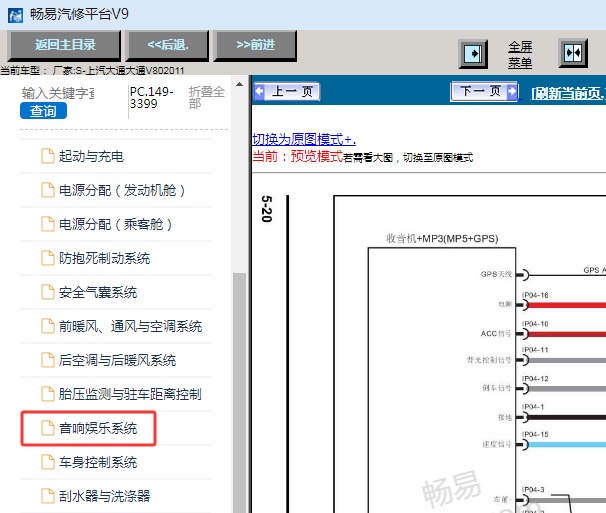The height and width of the screenshot is (513, 606).
Task: Open the 全屏菜单 link
Action: (x=520, y=55)
